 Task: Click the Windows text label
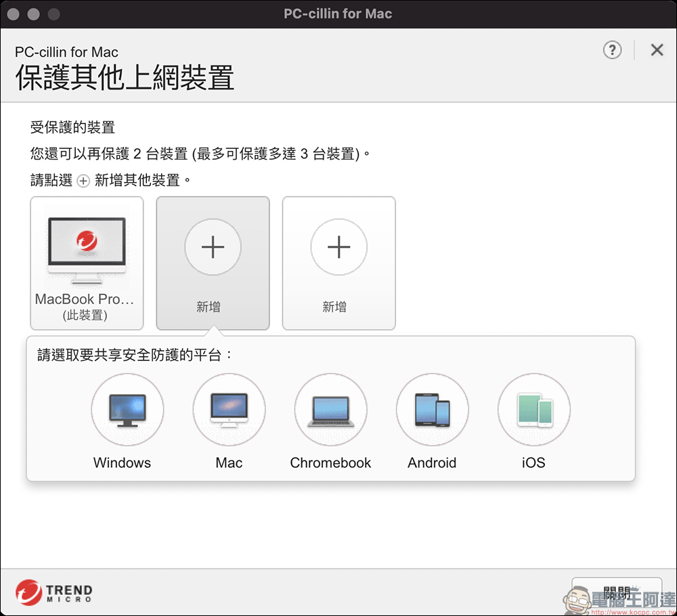click(122, 463)
